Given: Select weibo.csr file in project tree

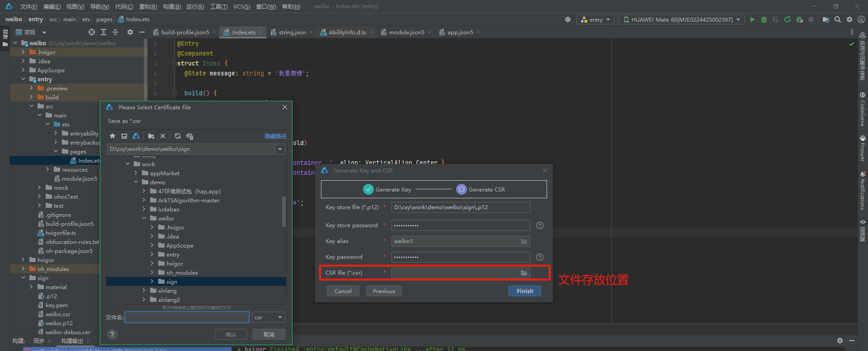Looking at the screenshot, I should (x=58, y=314).
